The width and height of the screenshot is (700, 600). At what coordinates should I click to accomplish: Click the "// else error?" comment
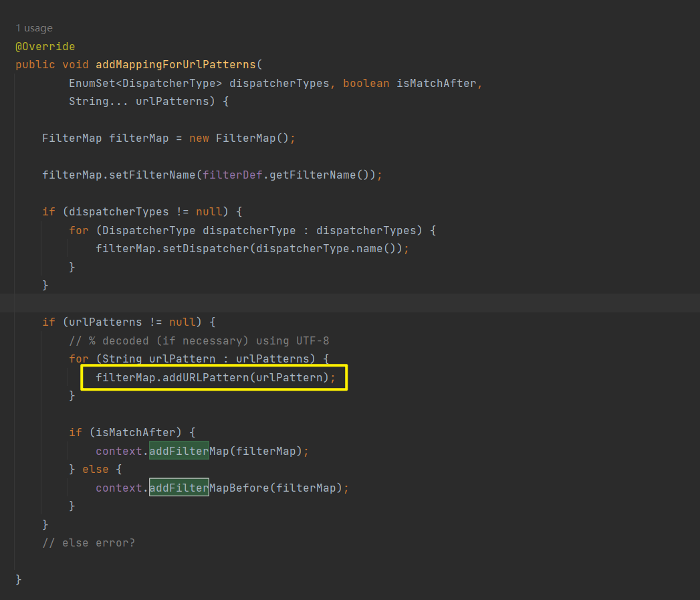pyautogui.click(x=88, y=542)
